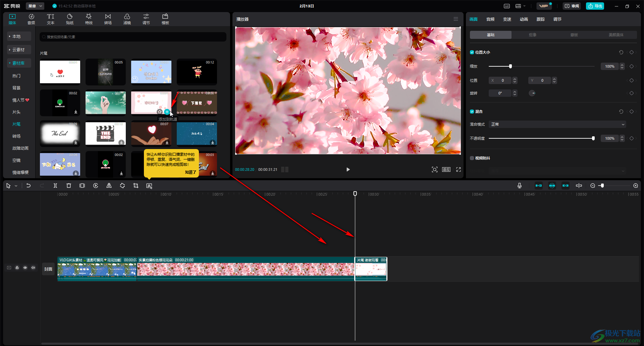Click the media search input field
Screen dimensions: 644x346
point(133,37)
